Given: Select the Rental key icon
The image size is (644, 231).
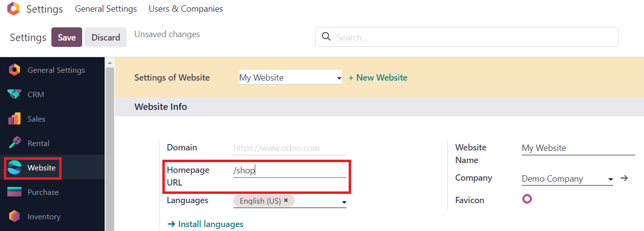Looking at the screenshot, I should [14, 143].
